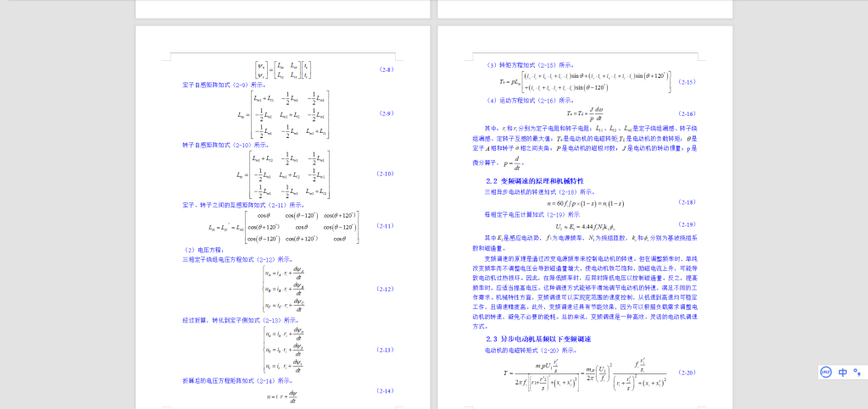Click equation label (2-9) beside stator matrix

(386, 113)
